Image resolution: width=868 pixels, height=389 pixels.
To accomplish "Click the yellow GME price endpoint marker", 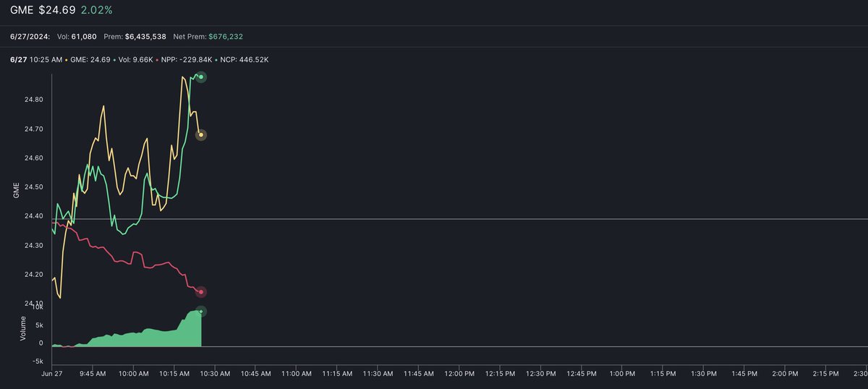I will pos(201,135).
